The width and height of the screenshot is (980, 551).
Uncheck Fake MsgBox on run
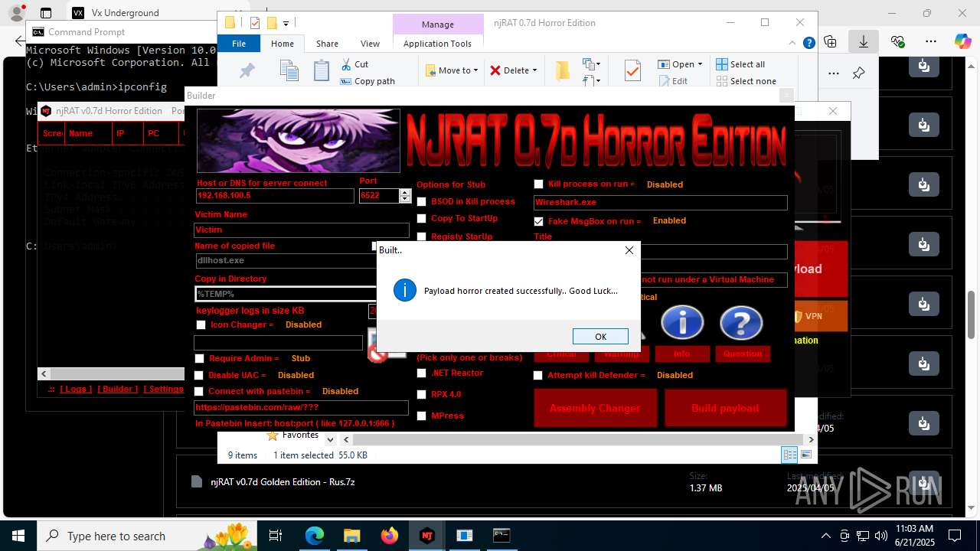click(x=538, y=220)
